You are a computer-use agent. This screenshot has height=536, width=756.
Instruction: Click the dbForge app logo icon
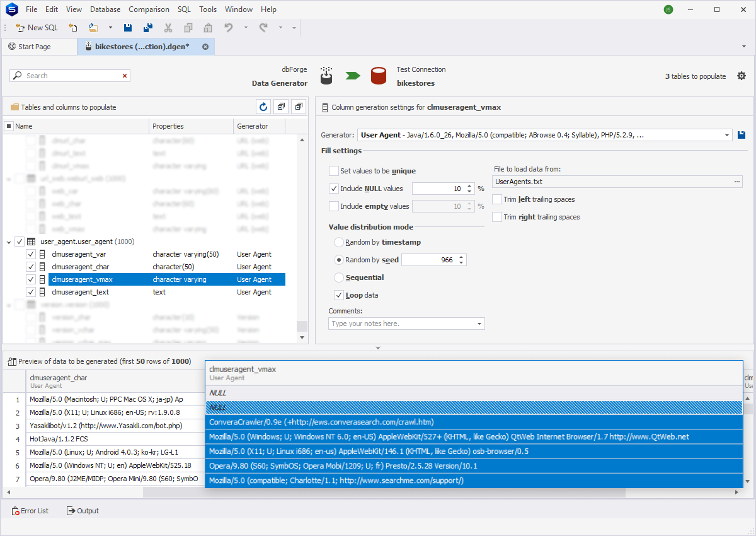click(x=11, y=9)
